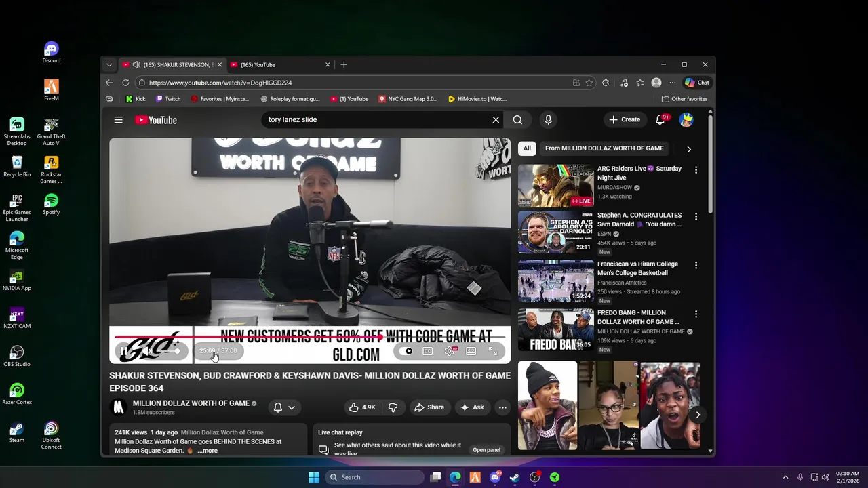Screen dimensions: 868x488
Task: Like the video with thumbs-up button
Action: [x=362, y=407]
